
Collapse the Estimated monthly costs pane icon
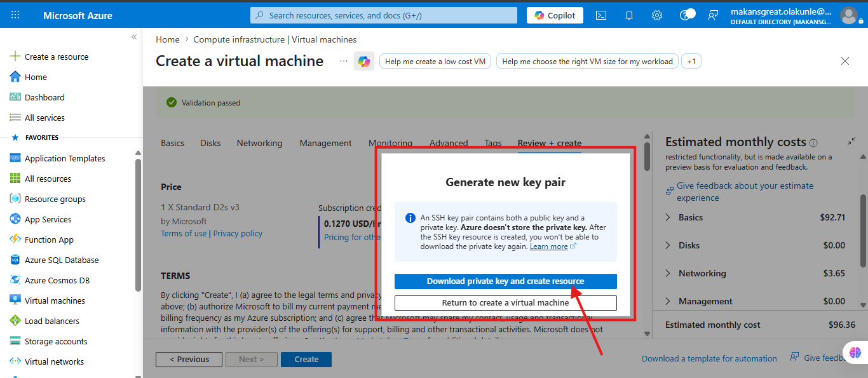(x=851, y=142)
